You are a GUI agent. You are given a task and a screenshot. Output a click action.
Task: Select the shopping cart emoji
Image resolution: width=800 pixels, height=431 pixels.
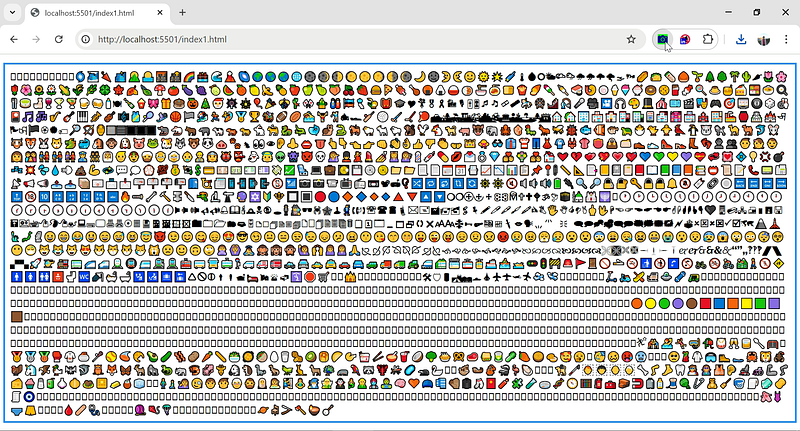coord(323,276)
